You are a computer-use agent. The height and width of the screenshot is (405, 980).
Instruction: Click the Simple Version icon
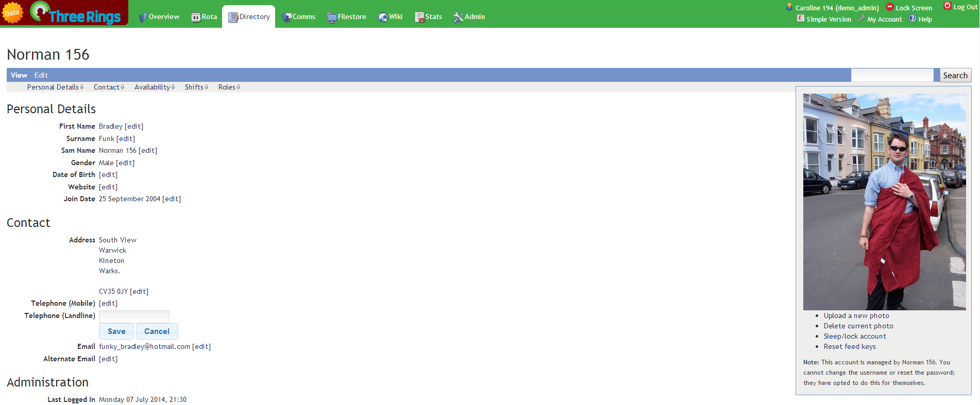click(801, 18)
